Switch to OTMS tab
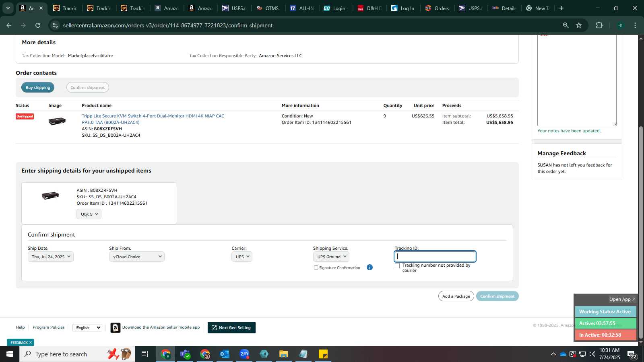The height and width of the screenshot is (362, 644). pos(268,8)
